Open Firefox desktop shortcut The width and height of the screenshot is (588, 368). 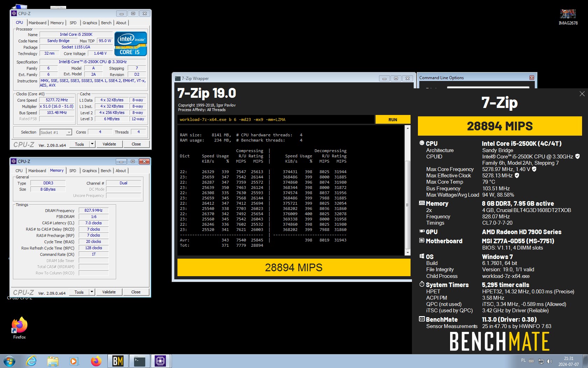pos(20,328)
